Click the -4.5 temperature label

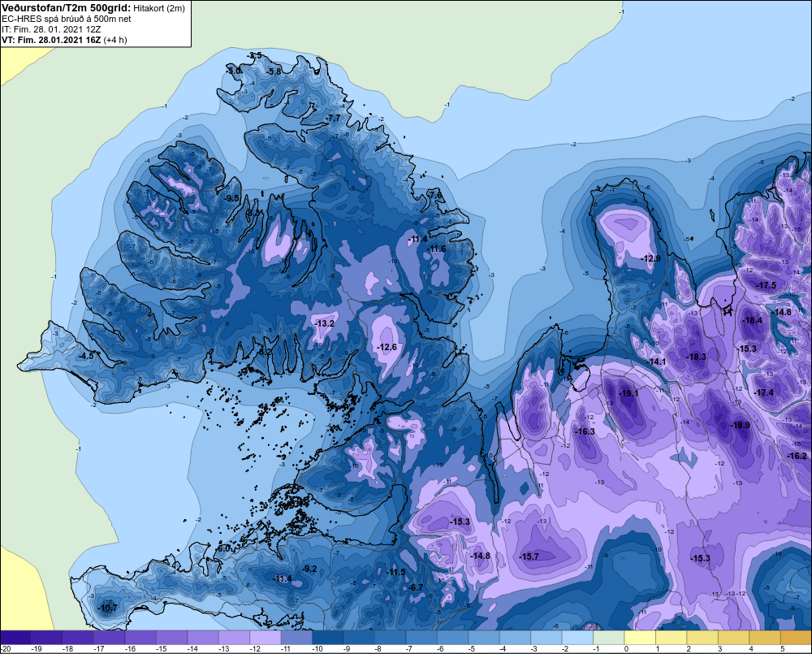pos(87,356)
